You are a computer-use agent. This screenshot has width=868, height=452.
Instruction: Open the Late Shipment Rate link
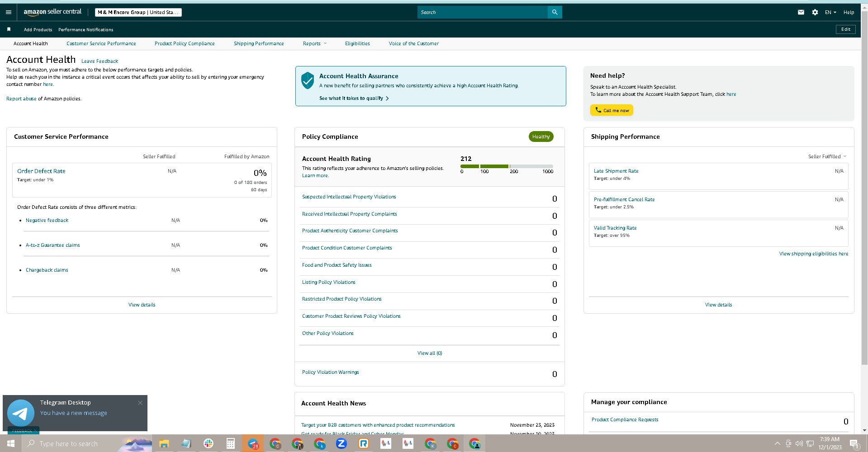click(x=616, y=171)
